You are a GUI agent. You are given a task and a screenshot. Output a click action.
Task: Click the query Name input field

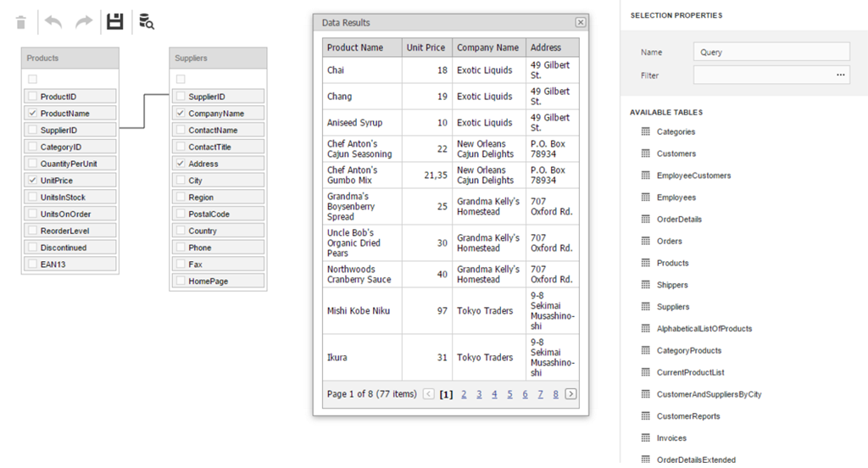771,53
